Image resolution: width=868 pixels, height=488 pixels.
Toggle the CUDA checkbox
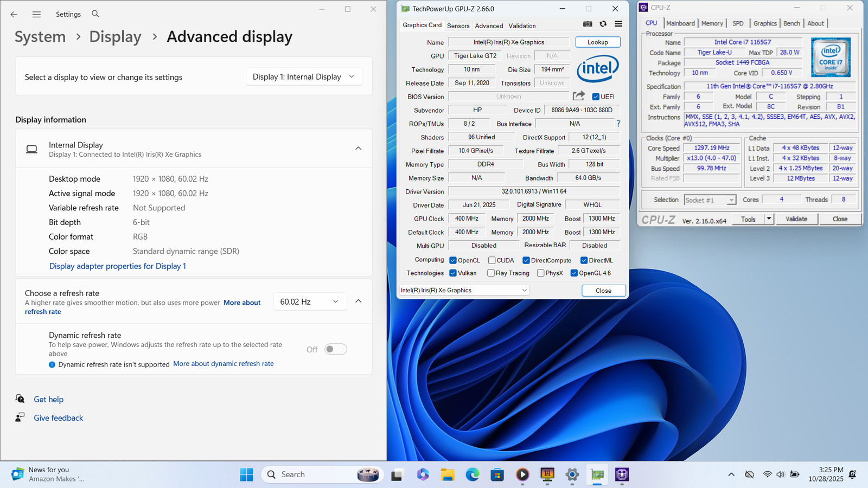492,260
